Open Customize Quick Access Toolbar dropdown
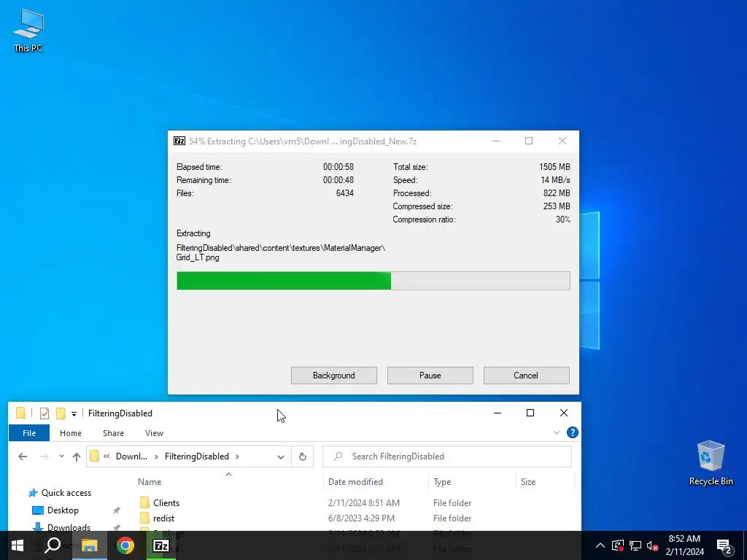 (74, 414)
